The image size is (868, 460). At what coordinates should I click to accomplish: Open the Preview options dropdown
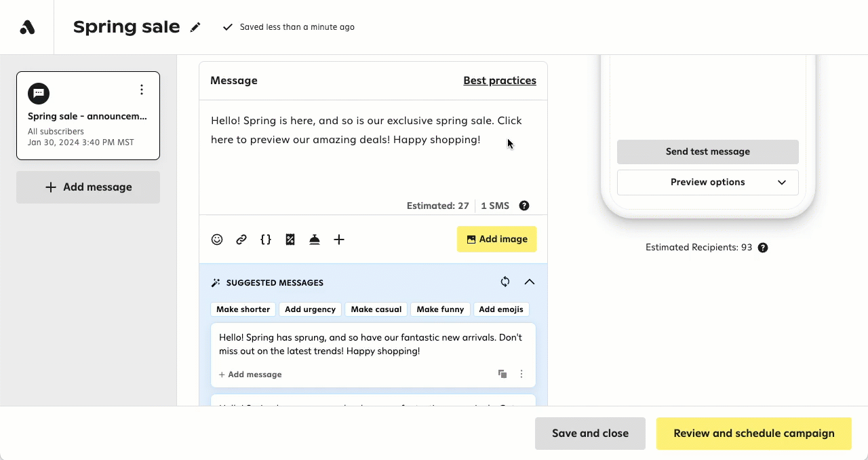(x=707, y=182)
